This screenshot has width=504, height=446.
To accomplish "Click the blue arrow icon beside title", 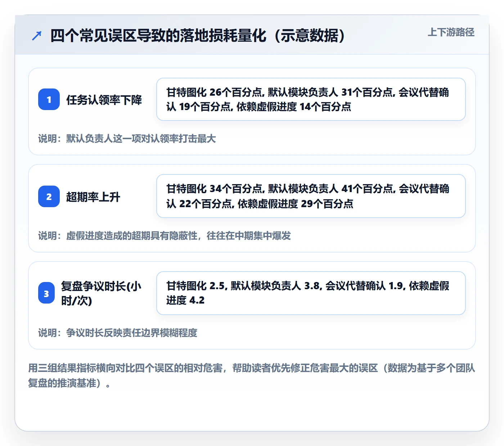I will pyautogui.click(x=37, y=36).
